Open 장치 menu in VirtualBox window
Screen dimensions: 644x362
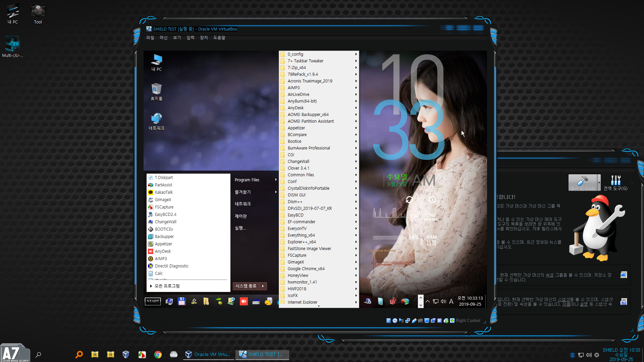click(x=204, y=38)
